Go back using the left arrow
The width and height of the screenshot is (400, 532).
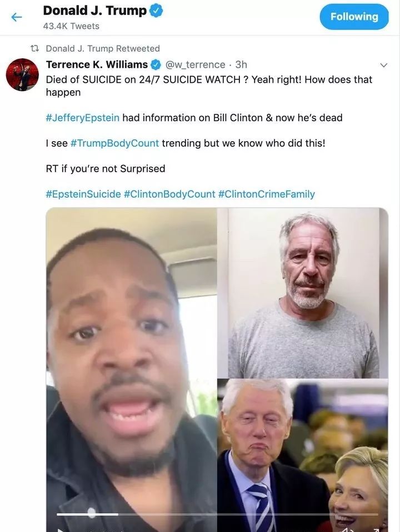16,17
